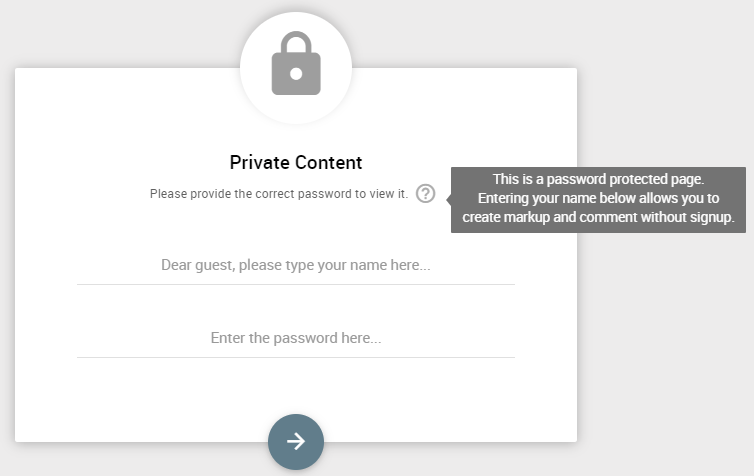Viewport: 754px width, 476px height.
Task: Click the 'Please provide the correct password' text
Action: point(279,194)
